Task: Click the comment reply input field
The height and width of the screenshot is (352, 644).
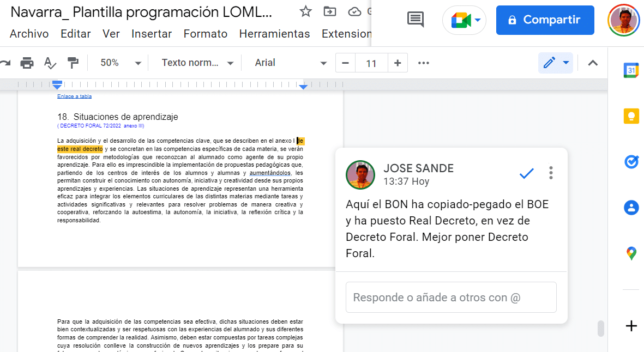Action: [x=451, y=298]
